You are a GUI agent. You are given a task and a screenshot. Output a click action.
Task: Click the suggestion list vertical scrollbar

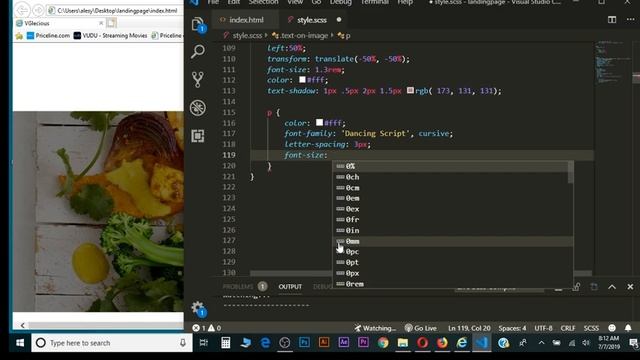point(571,172)
